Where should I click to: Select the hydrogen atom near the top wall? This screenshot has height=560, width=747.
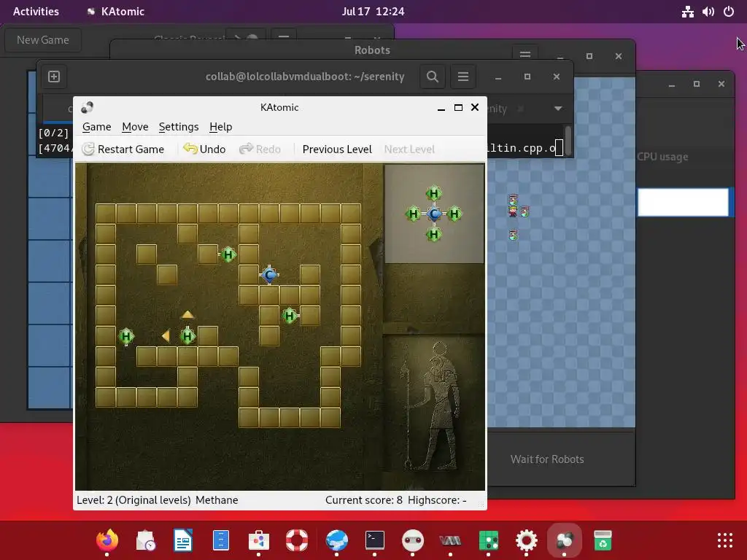[228, 254]
